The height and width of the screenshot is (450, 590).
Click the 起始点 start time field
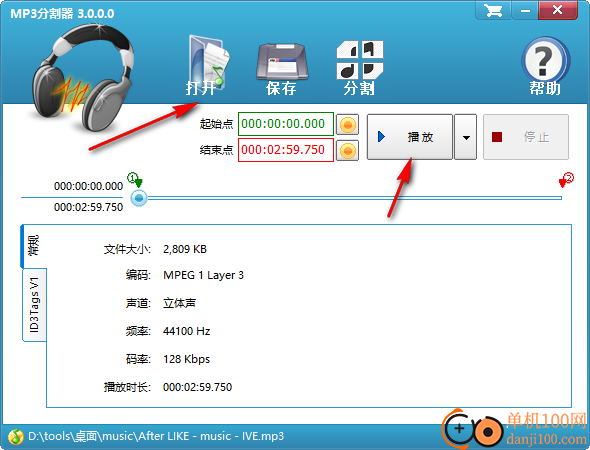pos(286,124)
